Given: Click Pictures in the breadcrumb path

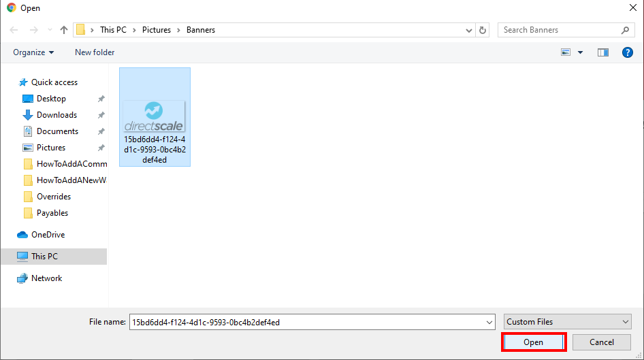Looking at the screenshot, I should point(157,30).
